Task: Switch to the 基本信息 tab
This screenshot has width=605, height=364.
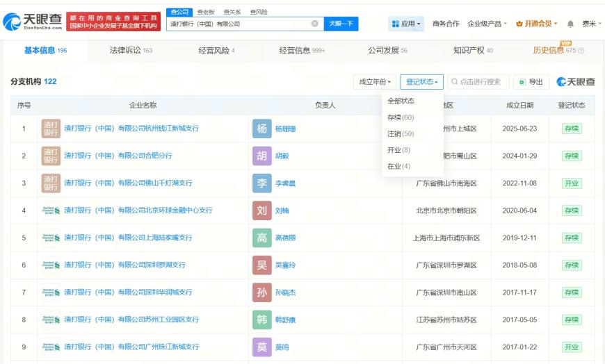Action: pyautogui.click(x=45, y=51)
